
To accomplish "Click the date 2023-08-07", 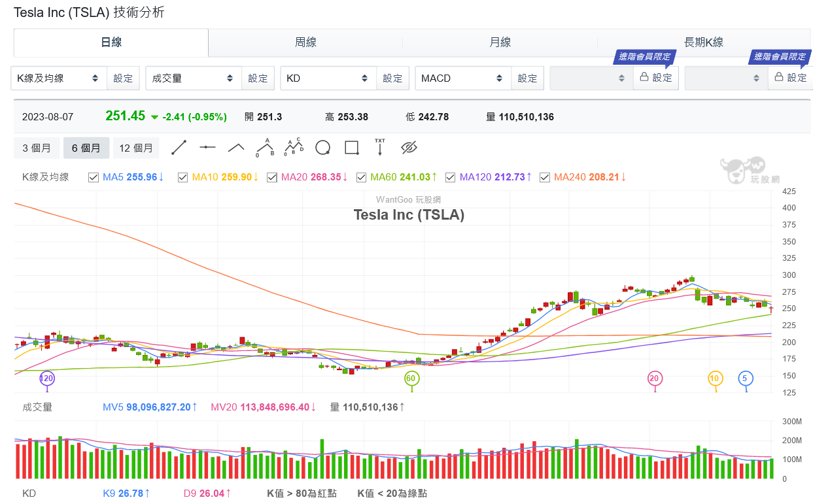I will [48, 117].
